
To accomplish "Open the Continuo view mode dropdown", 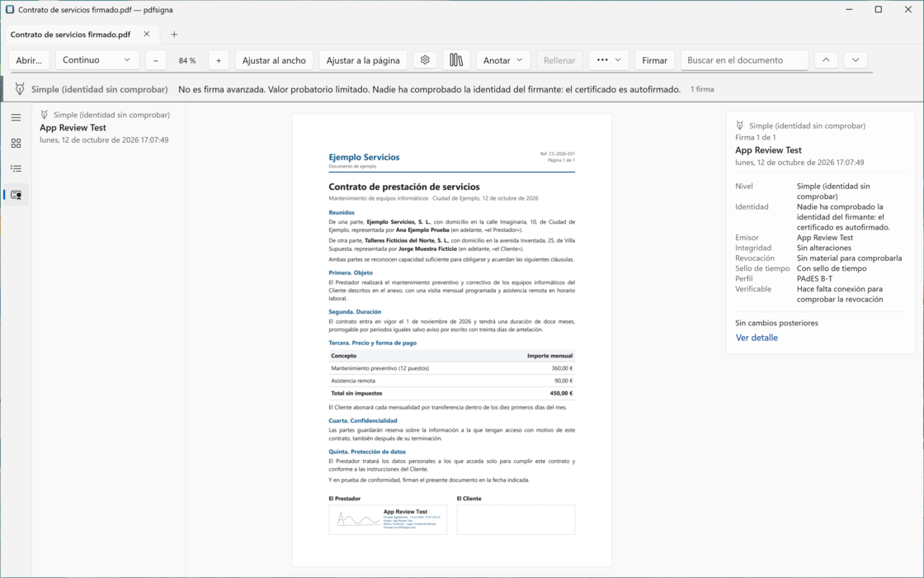I will (x=97, y=59).
